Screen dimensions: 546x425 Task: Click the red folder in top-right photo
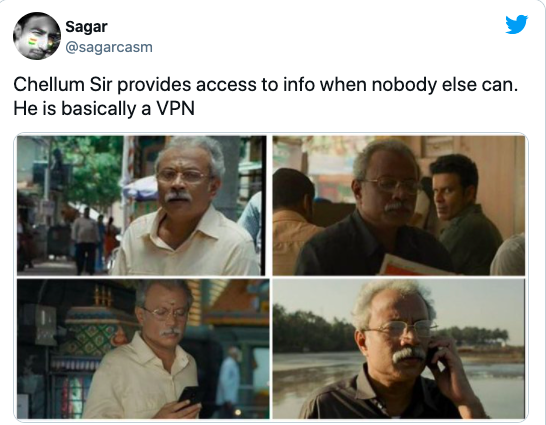(411, 266)
